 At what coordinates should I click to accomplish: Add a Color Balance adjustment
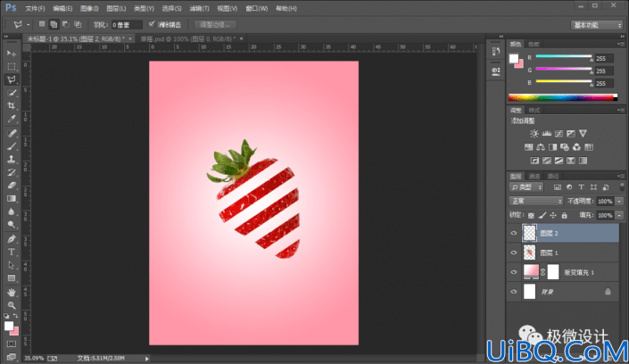point(541,147)
